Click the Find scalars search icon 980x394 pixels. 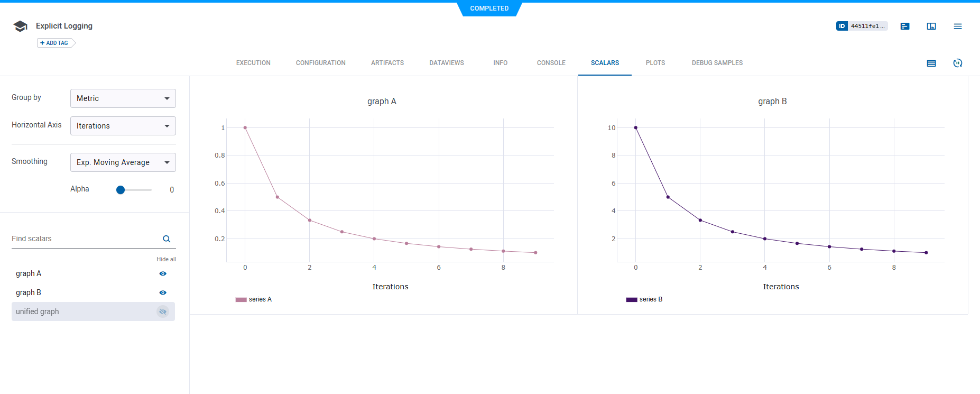pos(167,239)
